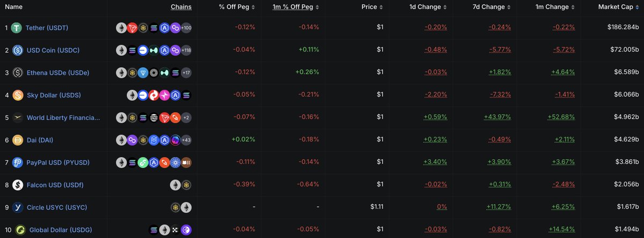
Task: Click the Falcon USD (USDf) logo
Action: pyautogui.click(x=17, y=185)
